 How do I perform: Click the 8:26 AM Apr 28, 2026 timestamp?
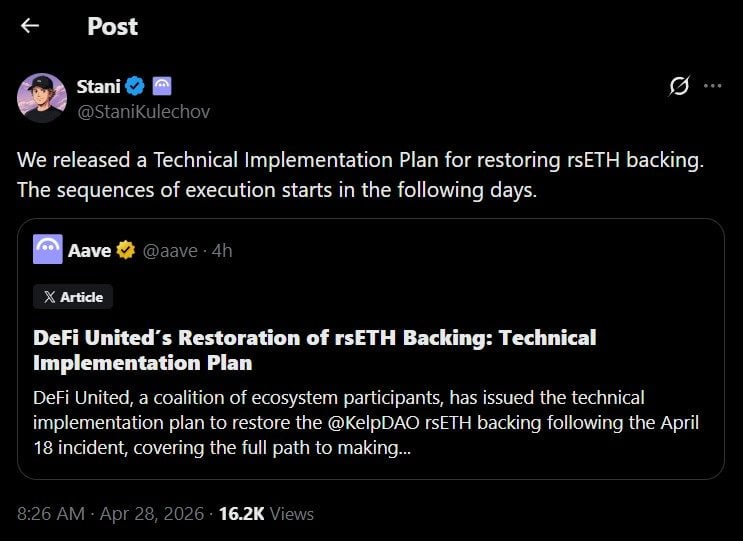point(113,514)
